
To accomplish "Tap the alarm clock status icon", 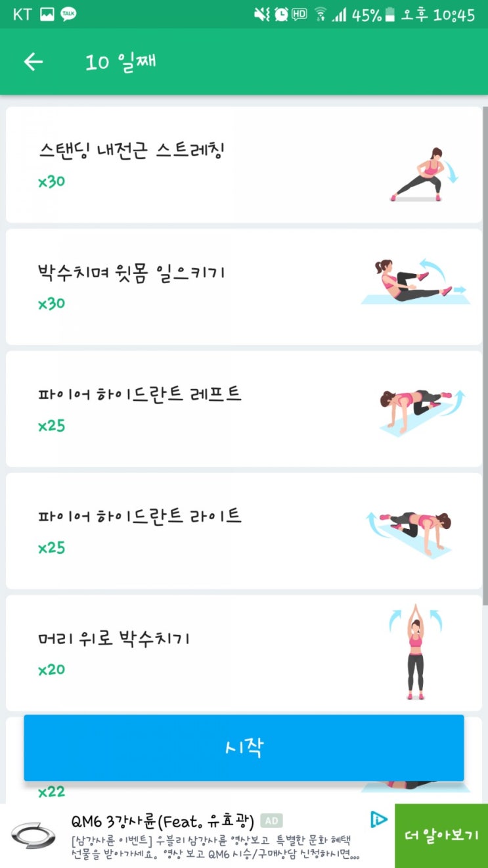I will point(281,14).
